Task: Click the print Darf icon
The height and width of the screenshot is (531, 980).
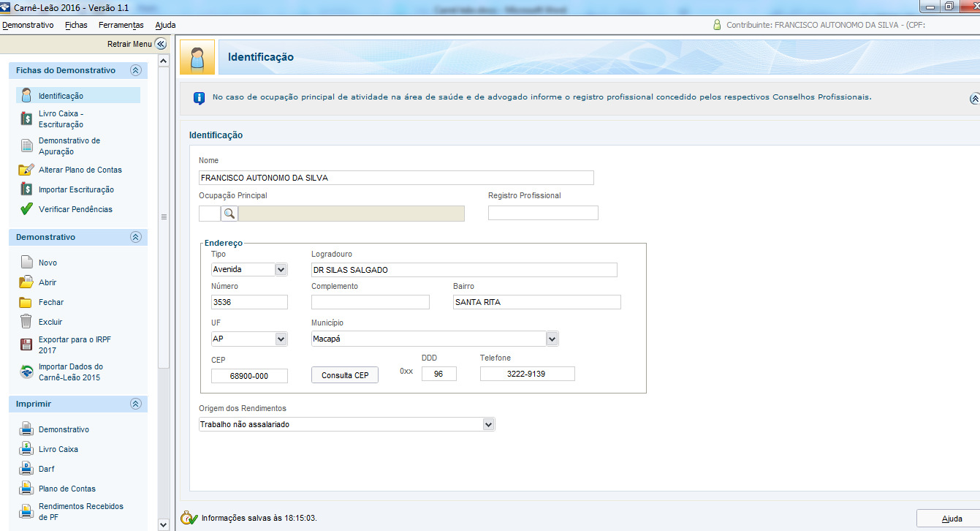Action: click(x=26, y=469)
